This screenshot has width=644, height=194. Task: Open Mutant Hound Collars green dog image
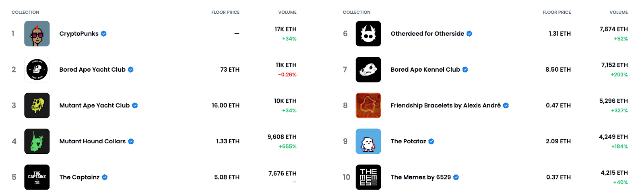[37, 141]
